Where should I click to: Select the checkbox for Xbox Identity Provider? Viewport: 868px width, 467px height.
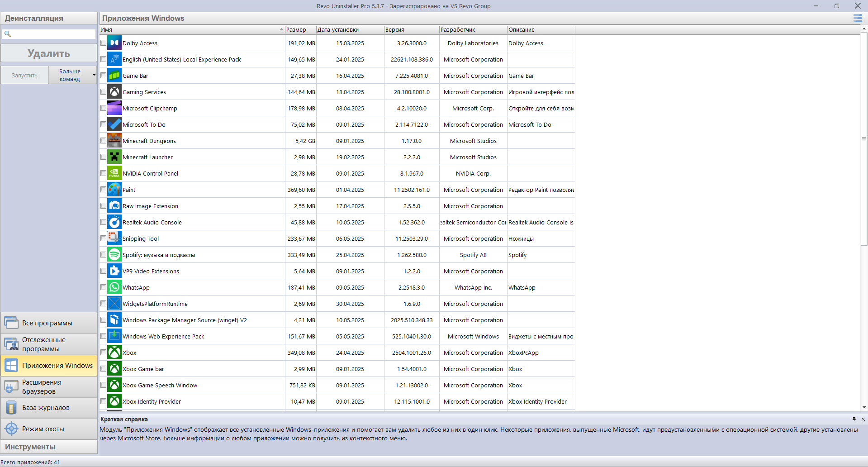pos(104,401)
